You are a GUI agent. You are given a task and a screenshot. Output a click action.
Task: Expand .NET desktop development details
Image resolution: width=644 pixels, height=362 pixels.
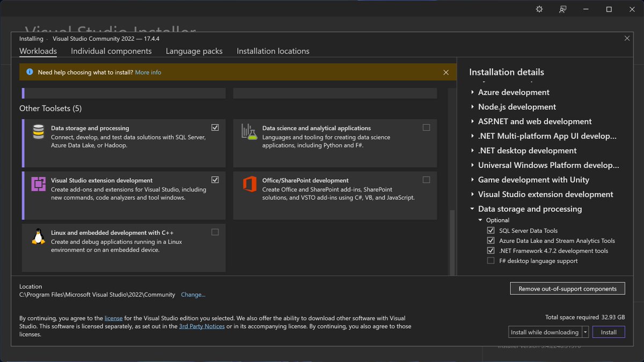(472, 151)
